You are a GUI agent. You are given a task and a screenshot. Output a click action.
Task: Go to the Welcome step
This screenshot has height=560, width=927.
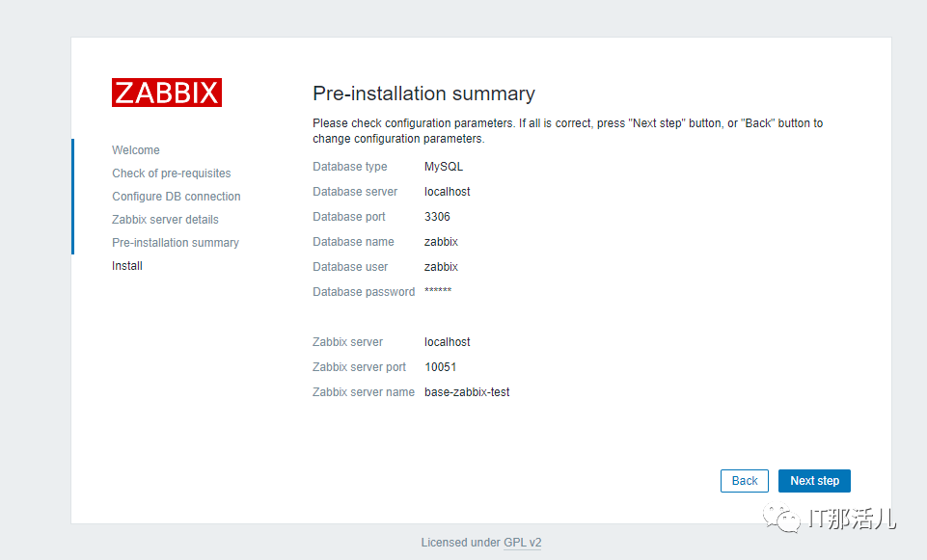coord(135,150)
